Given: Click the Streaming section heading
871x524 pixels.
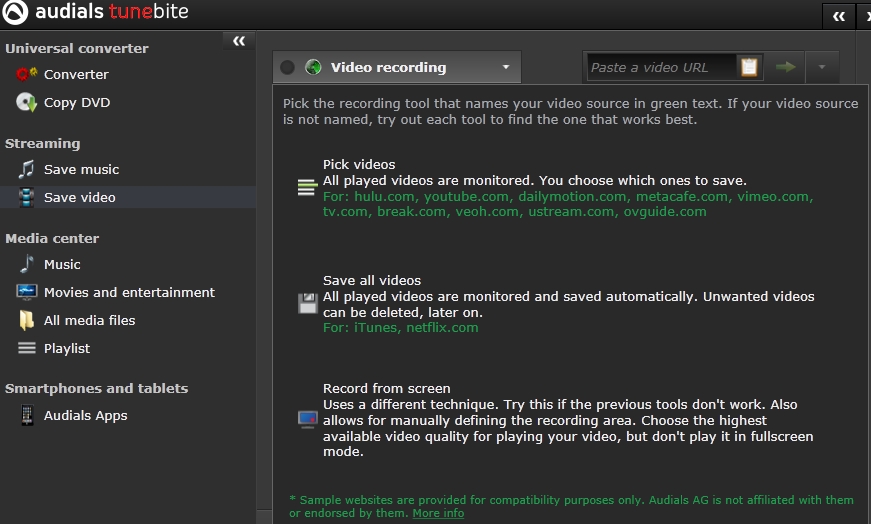Looking at the screenshot, I should click(x=43, y=143).
